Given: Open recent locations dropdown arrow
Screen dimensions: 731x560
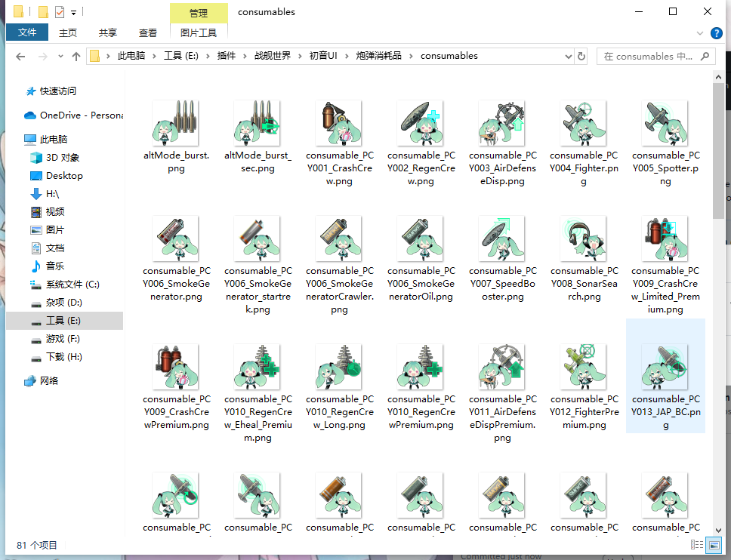Looking at the screenshot, I should coord(60,57).
